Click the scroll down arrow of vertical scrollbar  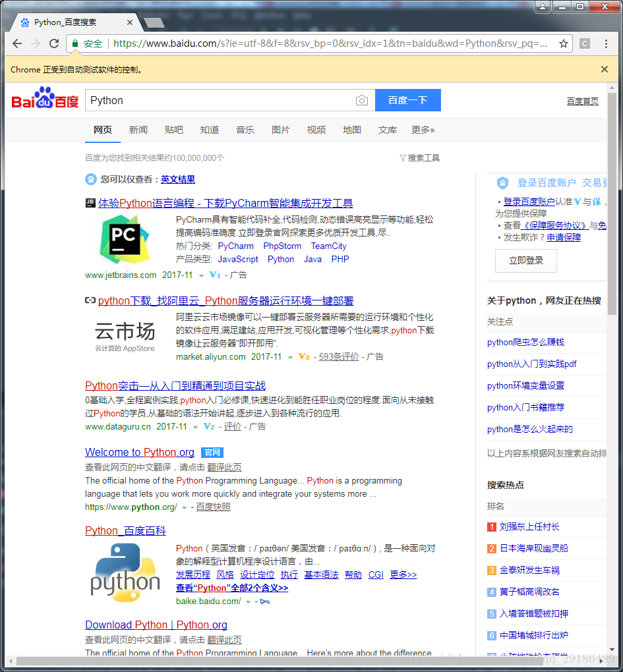click(612, 650)
